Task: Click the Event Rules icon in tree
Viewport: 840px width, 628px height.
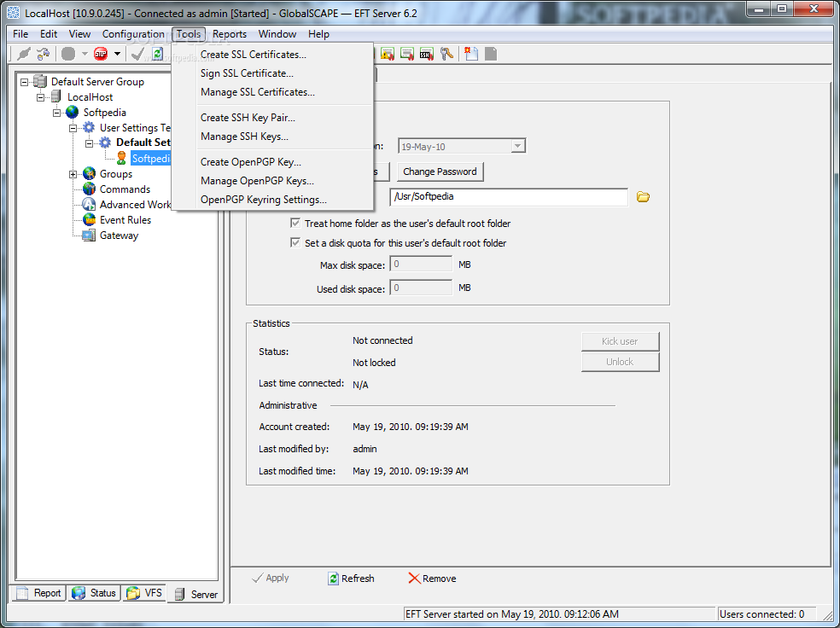Action: tap(89, 220)
